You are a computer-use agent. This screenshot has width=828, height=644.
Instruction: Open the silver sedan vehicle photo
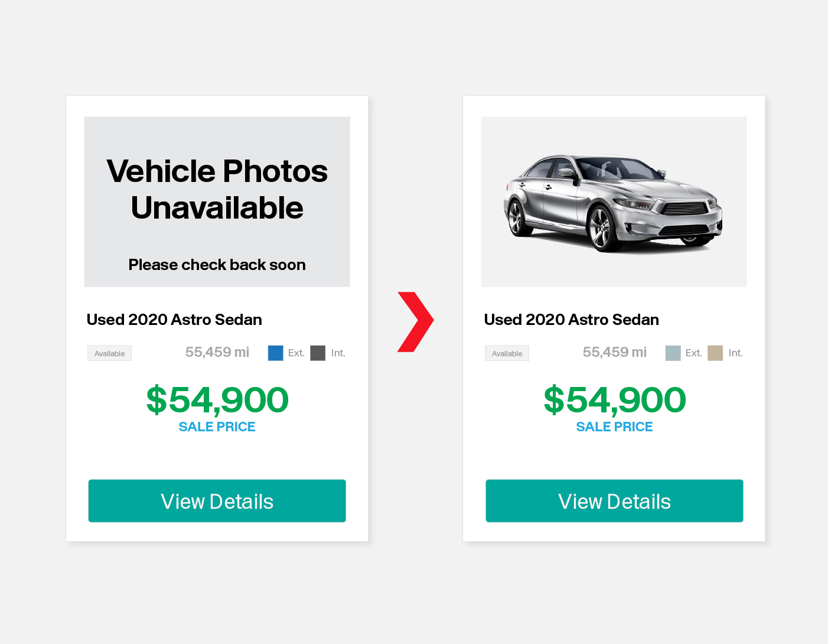614,202
